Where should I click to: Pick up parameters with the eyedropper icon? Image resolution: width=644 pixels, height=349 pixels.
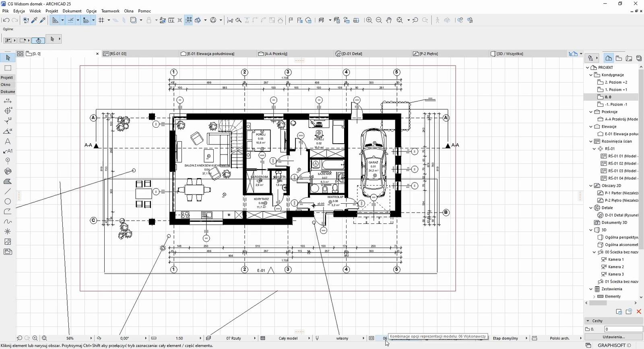click(34, 20)
